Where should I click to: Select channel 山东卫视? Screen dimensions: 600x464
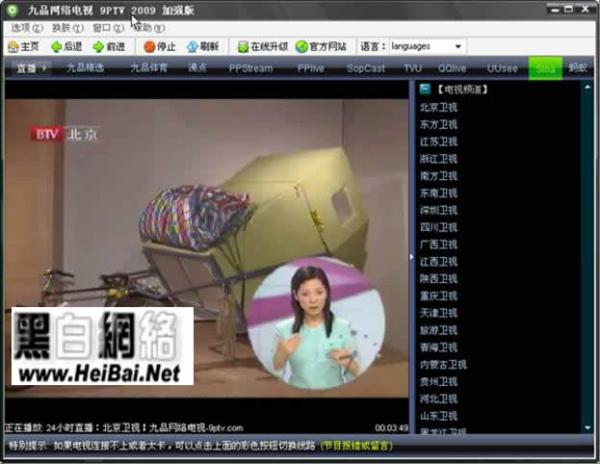438,416
